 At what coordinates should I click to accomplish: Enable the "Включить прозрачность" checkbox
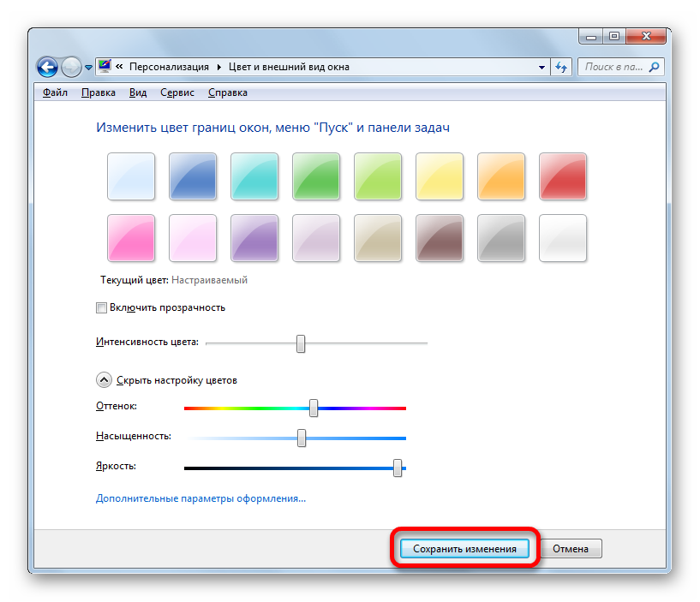tap(101, 308)
